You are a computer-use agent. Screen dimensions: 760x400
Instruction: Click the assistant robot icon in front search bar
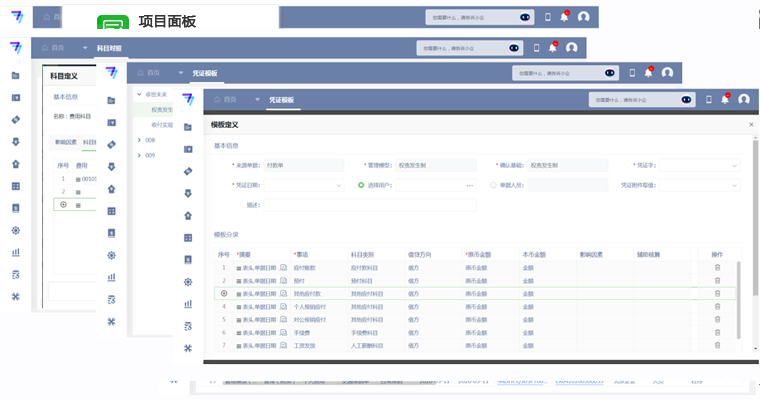(685, 99)
